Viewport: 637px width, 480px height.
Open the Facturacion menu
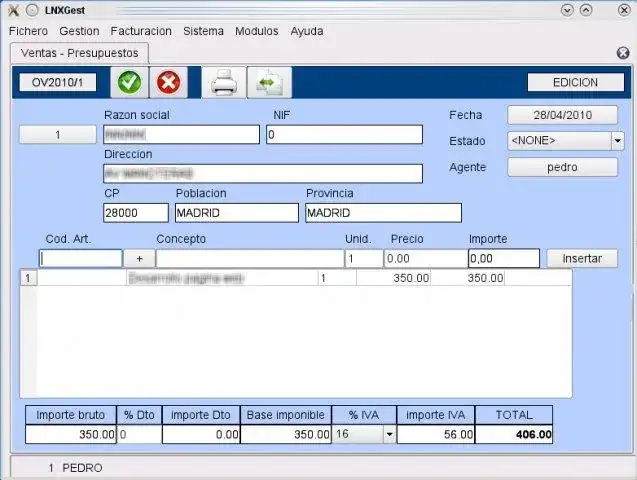(x=141, y=31)
